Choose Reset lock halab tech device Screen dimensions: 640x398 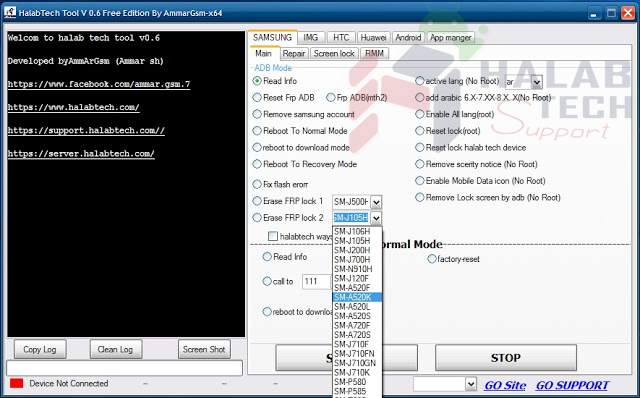420,147
